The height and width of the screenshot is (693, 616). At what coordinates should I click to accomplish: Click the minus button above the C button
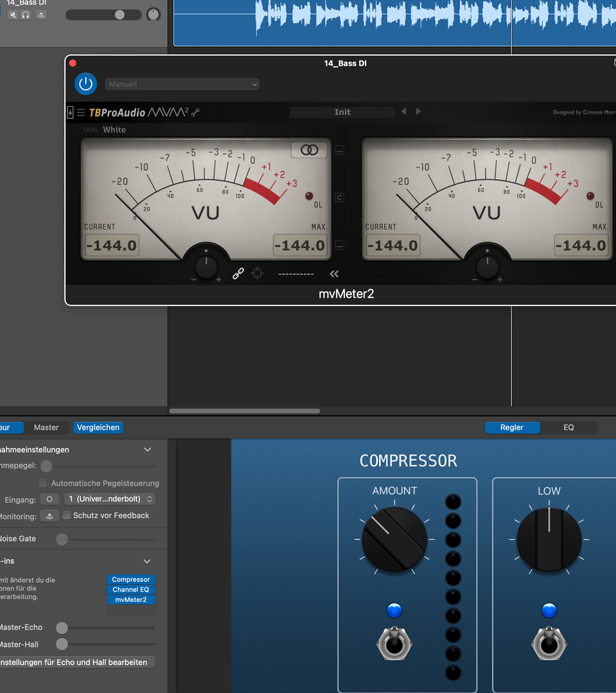tap(339, 150)
